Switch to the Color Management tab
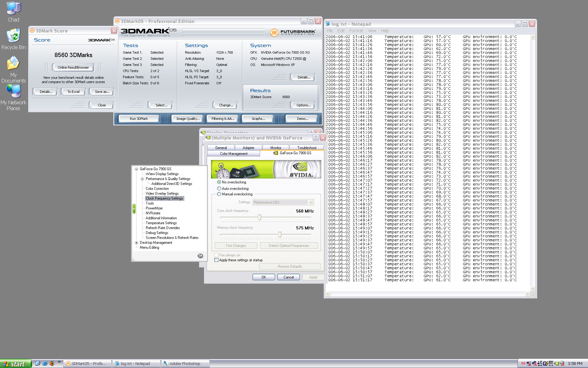The height and width of the screenshot is (368, 588). click(x=234, y=154)
